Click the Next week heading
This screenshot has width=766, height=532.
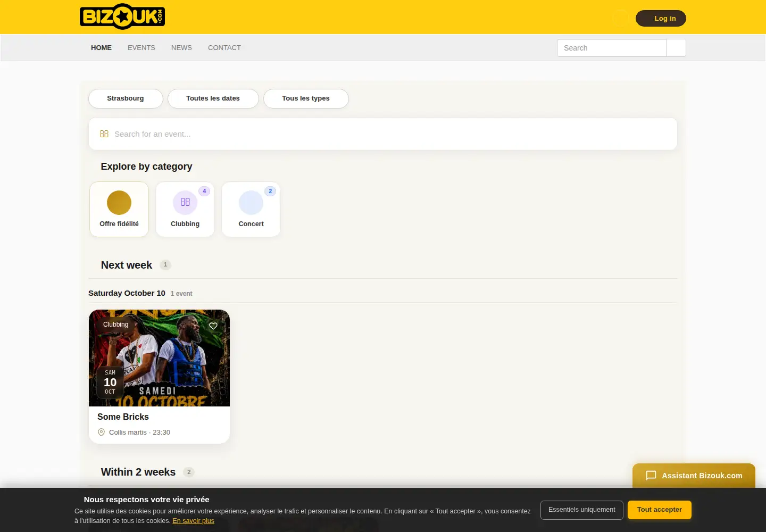pos(127,265)
